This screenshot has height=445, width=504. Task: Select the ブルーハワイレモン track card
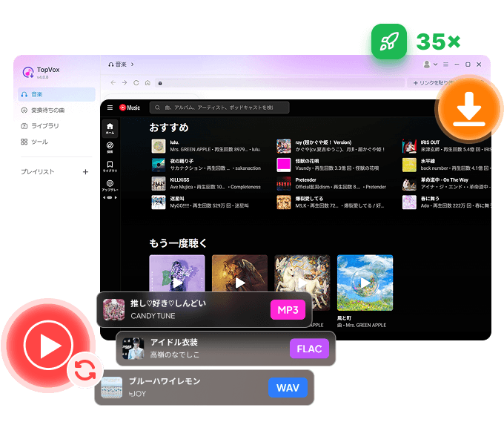205,387
